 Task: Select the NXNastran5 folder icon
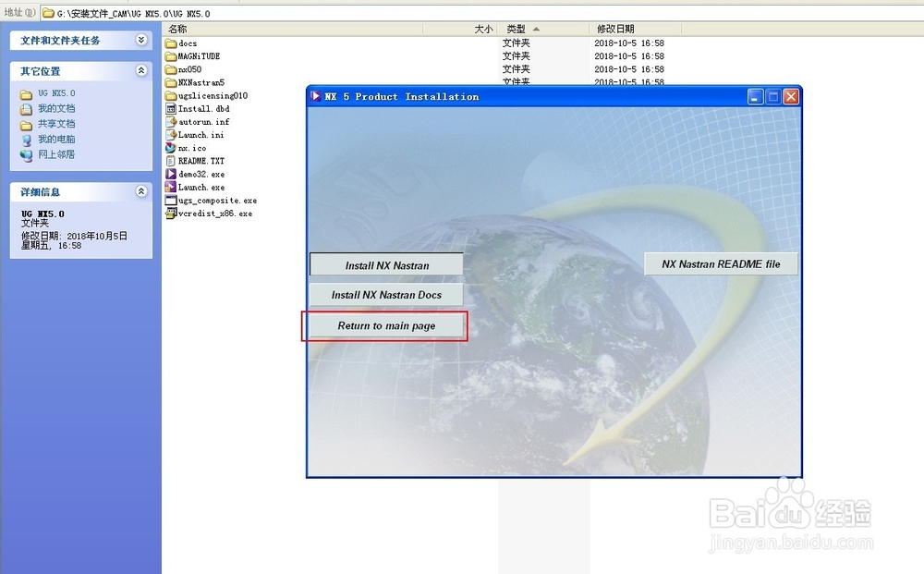pyautogui.click(x=171, y=82)
